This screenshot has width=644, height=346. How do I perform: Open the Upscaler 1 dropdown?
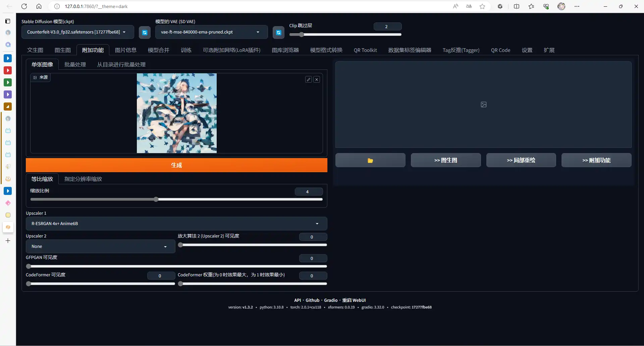point(176,224)
